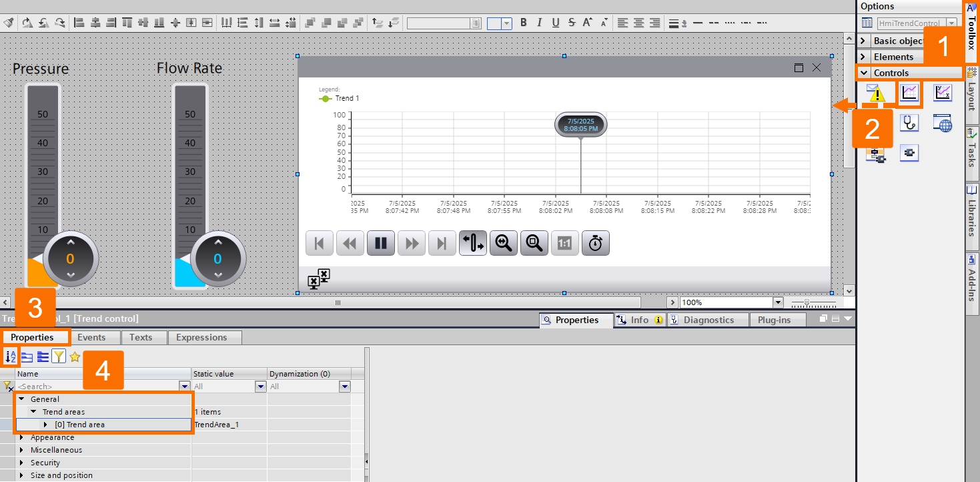Select the HTML browser control in Toolbox
The width and height of the screenshot is (980, 482).
pos(943,123)
